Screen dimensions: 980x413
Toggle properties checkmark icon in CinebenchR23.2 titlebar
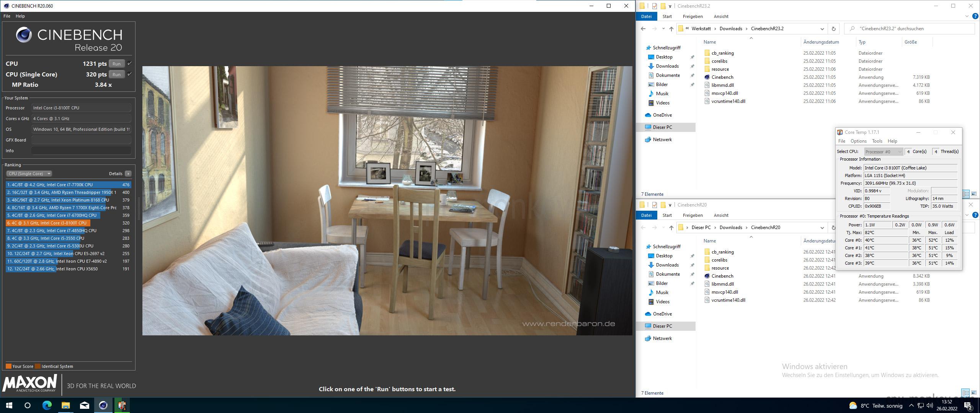coord(655,6)
